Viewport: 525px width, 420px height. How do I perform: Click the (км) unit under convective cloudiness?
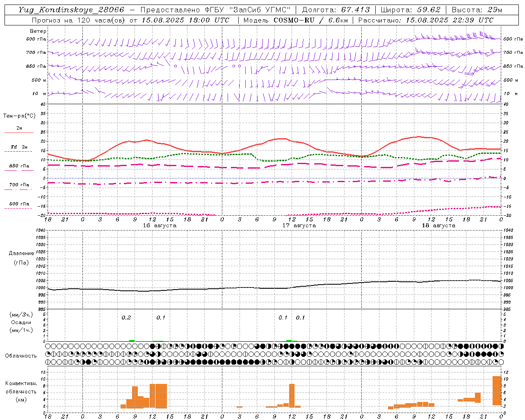pyautogui.click(x=21, y=399)
